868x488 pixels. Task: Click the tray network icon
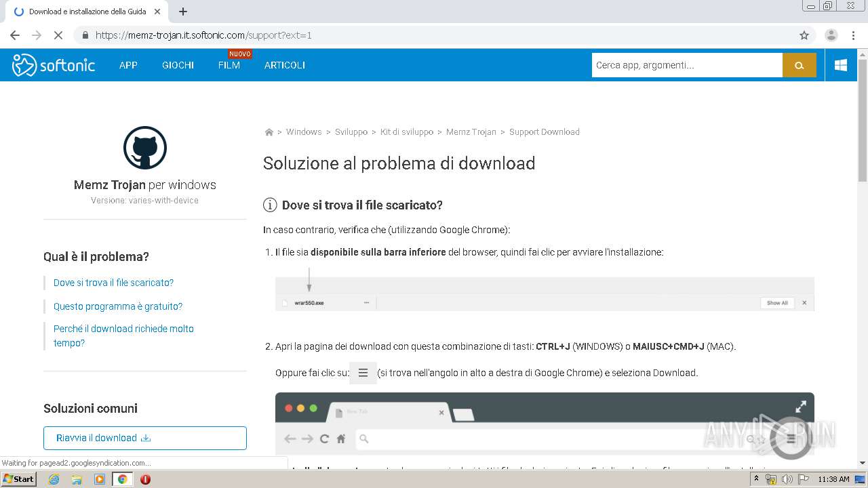coord(771,479)
